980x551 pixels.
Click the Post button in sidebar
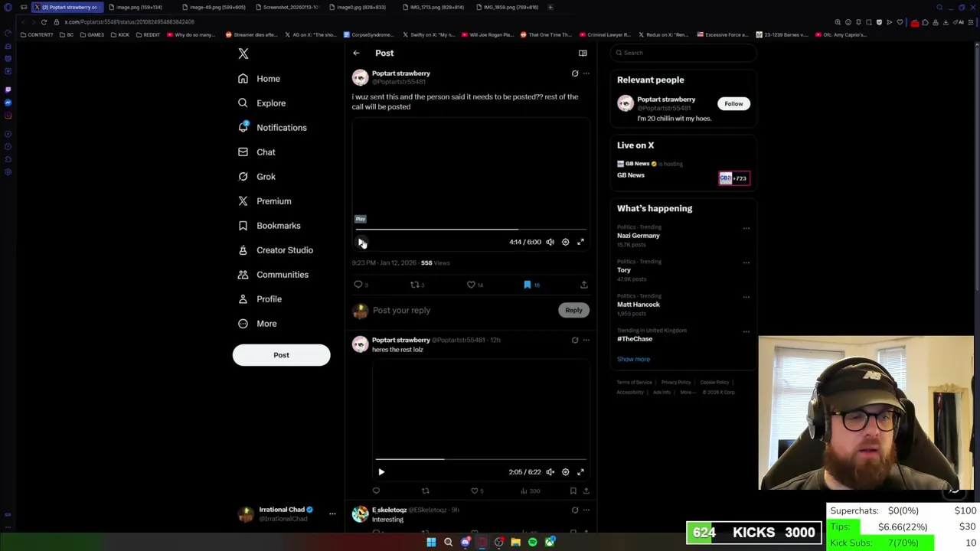(281, 355)
